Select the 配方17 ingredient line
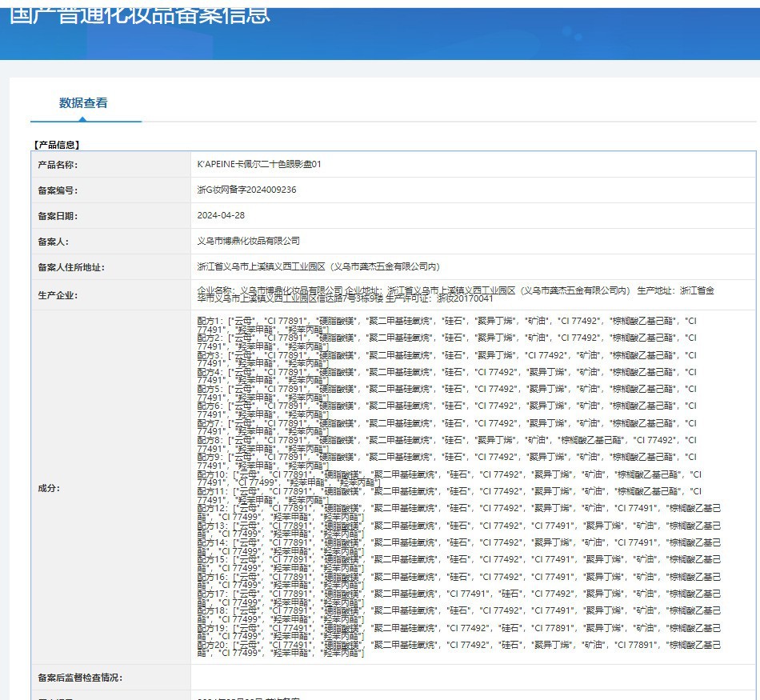The image size is (760, 700). point(459,598)
